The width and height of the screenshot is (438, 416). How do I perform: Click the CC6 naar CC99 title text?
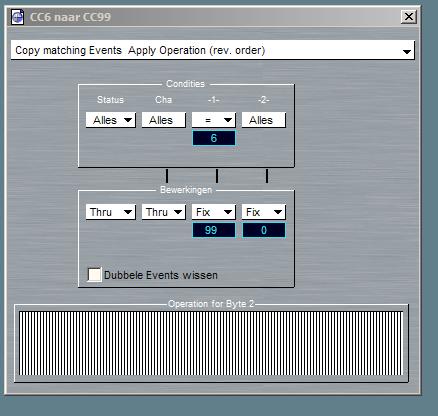coord(70,17)
